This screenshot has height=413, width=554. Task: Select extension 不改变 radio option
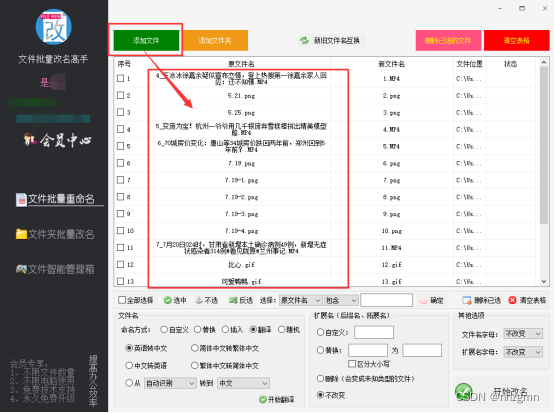point(320,395)
